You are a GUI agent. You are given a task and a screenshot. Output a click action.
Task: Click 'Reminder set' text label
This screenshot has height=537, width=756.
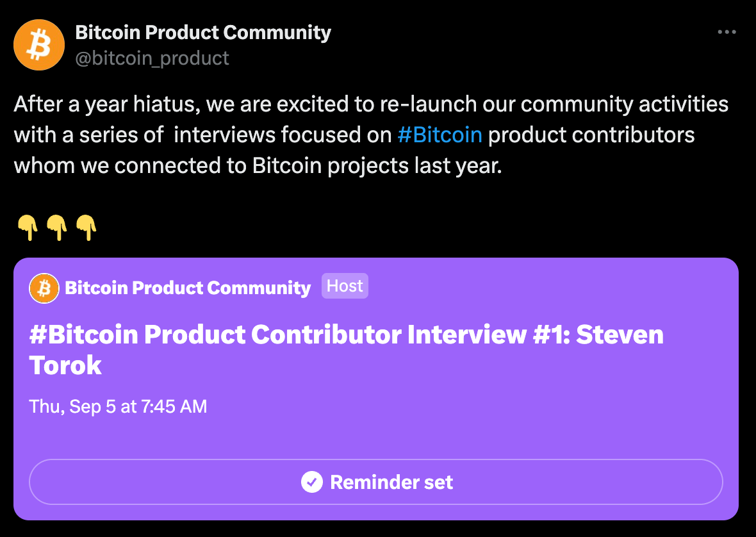click(391, 482)
